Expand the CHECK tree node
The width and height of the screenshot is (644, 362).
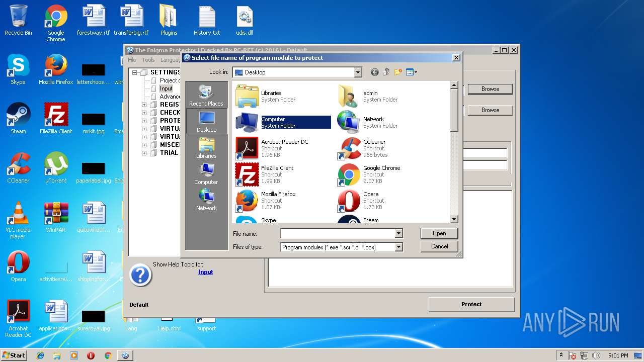coord(144,113)
